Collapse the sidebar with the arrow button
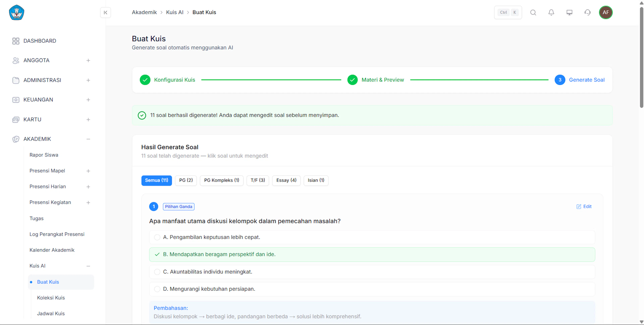The image size is (644, 325). click(x=105, y=13)
